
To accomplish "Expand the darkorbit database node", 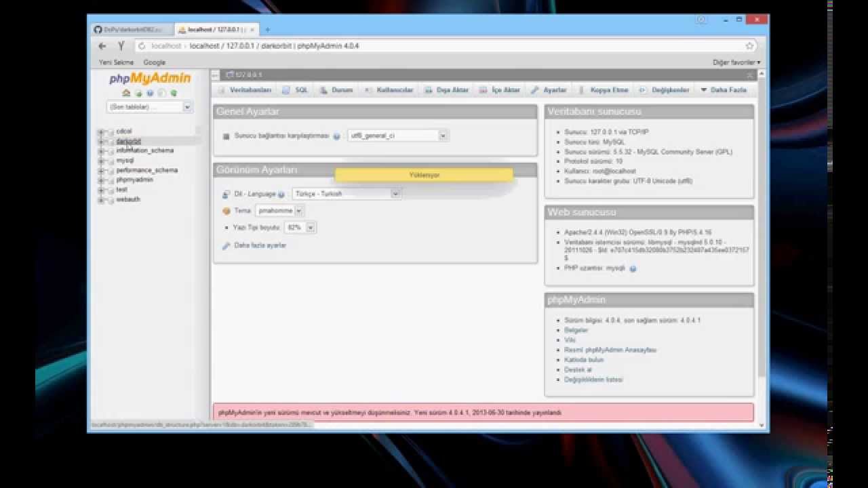I will (101, 142).
